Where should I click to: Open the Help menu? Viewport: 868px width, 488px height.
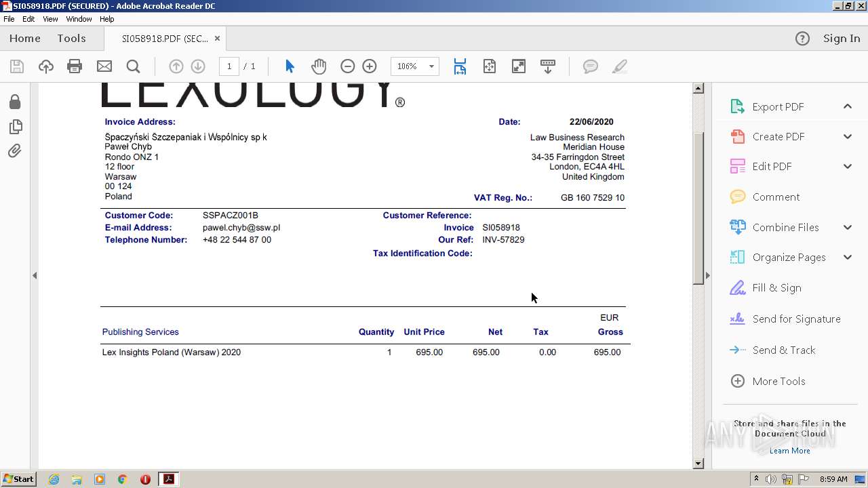(107, 19)
